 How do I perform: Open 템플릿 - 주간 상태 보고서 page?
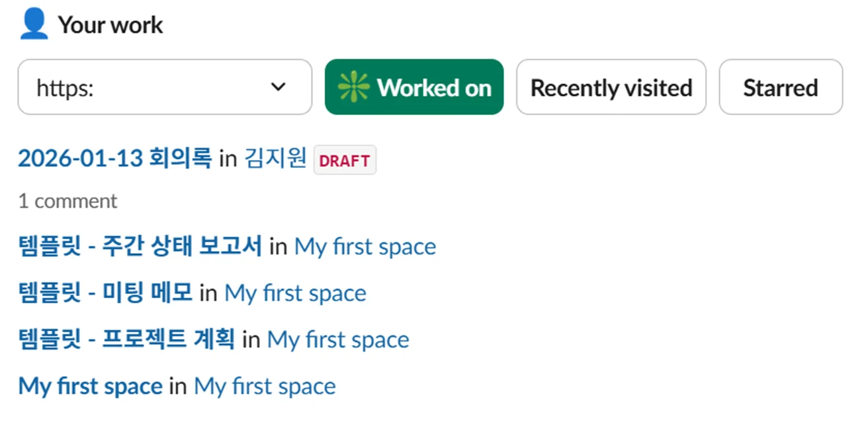[140, 247]
